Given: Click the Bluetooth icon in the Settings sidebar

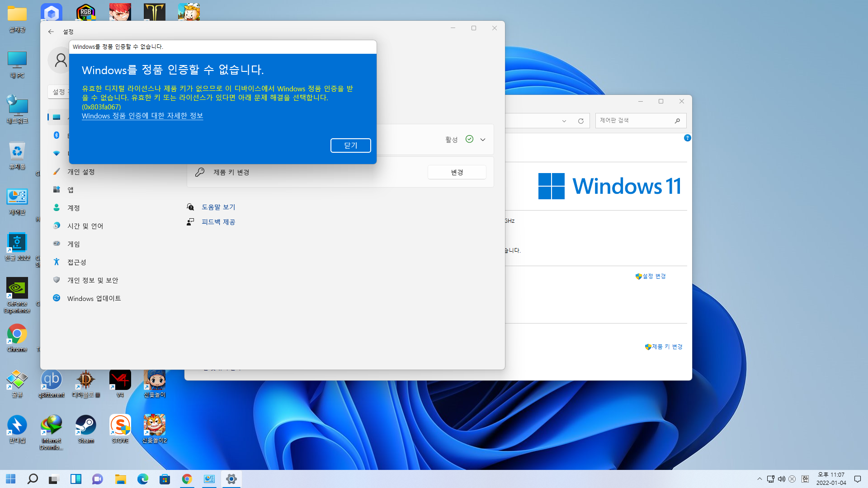Looking at the screenshot, I should [57, 135].
